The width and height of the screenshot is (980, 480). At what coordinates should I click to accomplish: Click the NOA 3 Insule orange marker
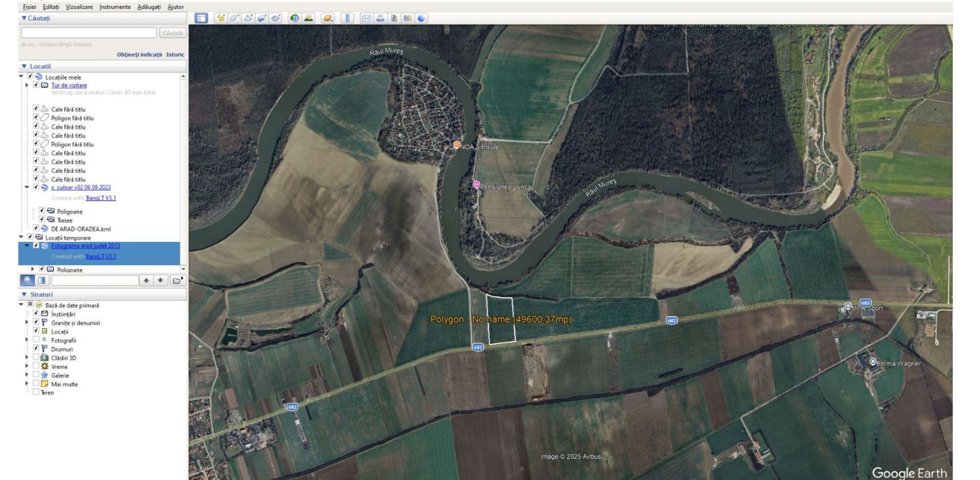coord(457,145)
